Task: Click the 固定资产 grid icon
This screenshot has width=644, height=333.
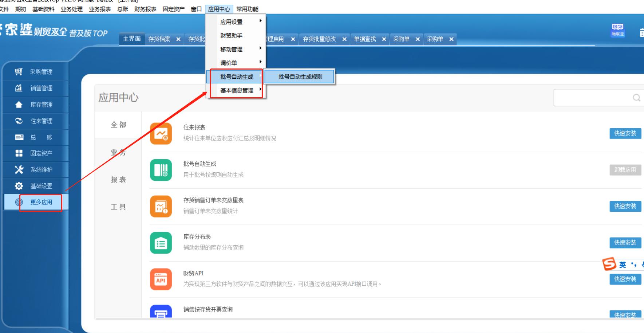Action: [x=19, y=153]
